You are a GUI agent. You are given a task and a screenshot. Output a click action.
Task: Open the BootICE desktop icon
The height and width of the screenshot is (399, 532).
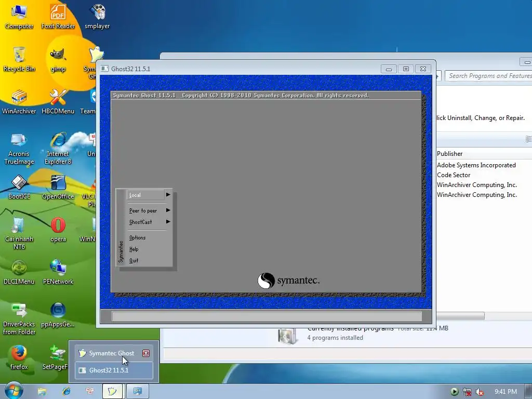tap(19, 187)
